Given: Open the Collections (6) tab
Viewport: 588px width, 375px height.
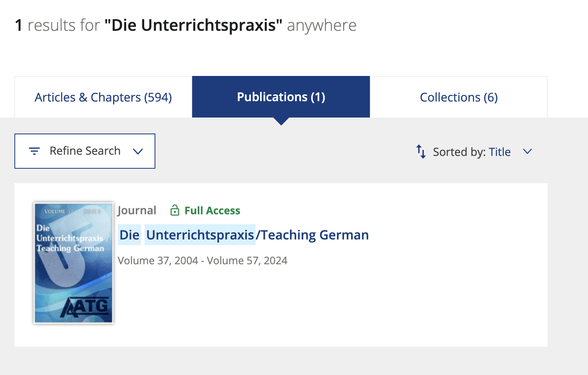Looking at the screenshot, I should (x=459, y=97).
